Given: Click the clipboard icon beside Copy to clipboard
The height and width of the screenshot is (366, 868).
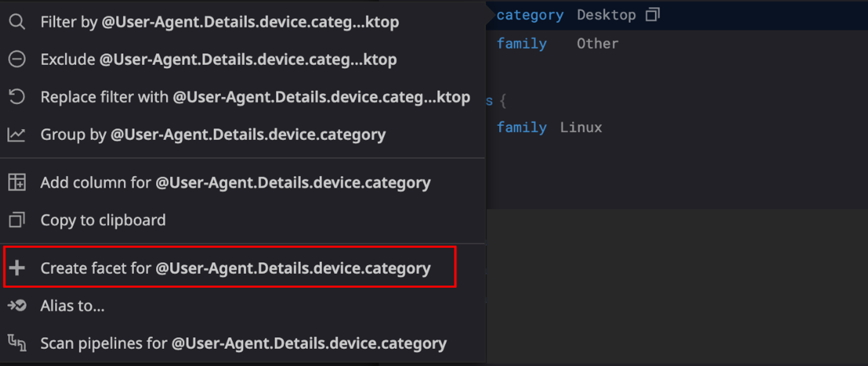Looking at the screenshot, I should click(x=17, y=220).
